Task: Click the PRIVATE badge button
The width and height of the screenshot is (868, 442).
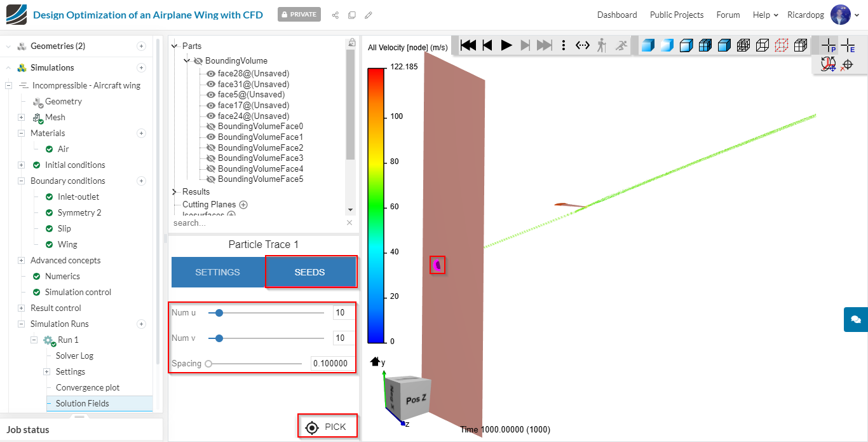Action: point(299,14)
